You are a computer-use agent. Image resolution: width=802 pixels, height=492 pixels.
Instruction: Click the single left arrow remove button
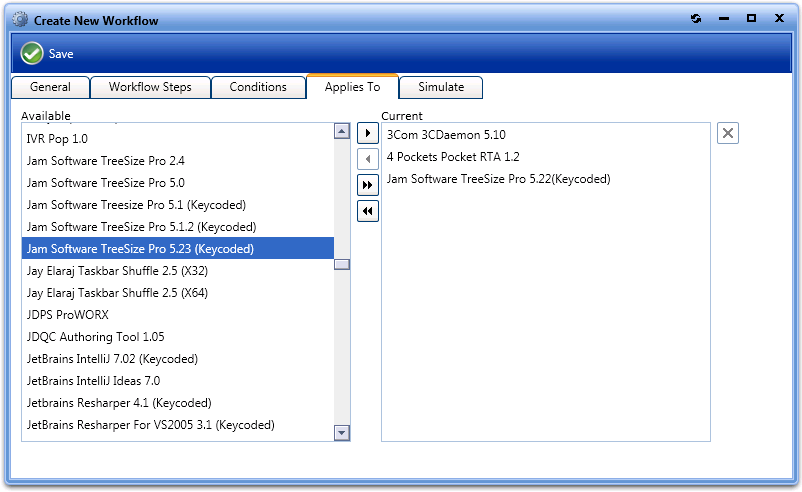[368, 159]
